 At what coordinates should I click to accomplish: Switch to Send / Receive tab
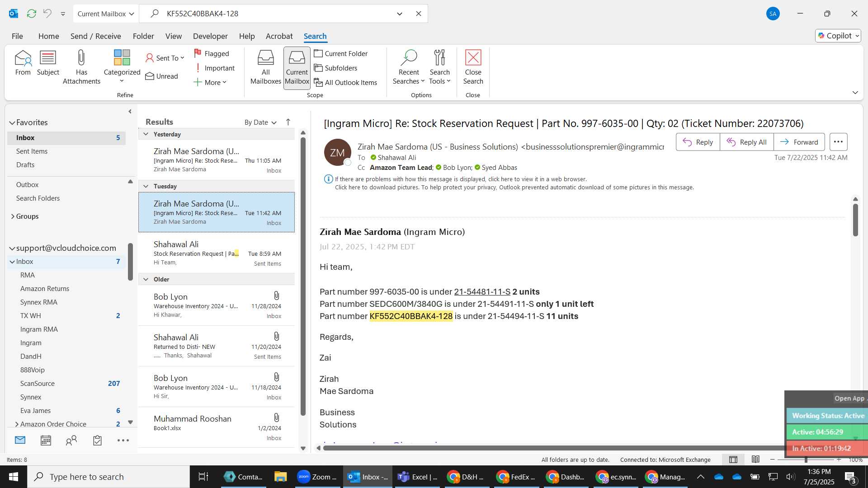click(x=95, y=36)
